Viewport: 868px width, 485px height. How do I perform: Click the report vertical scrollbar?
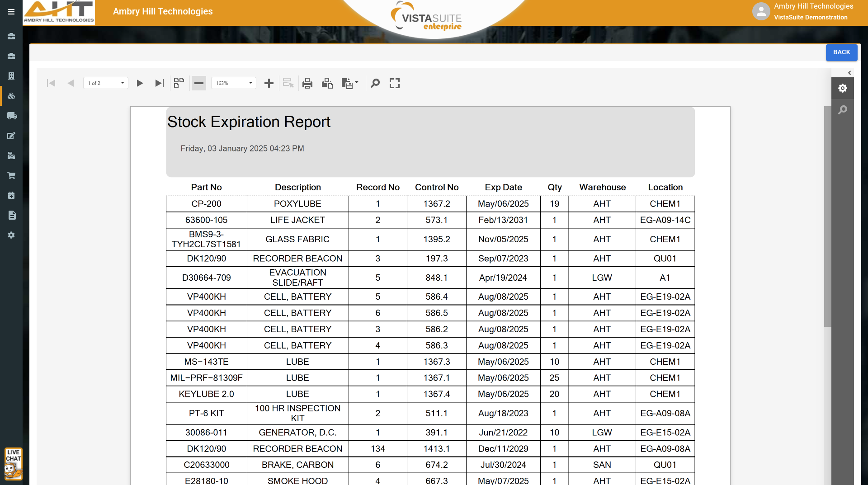click(x=827, y=217)
